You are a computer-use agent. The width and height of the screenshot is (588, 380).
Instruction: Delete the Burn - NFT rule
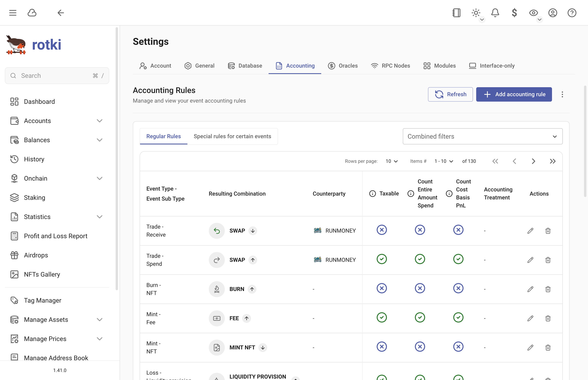click(x=548, y=289)
